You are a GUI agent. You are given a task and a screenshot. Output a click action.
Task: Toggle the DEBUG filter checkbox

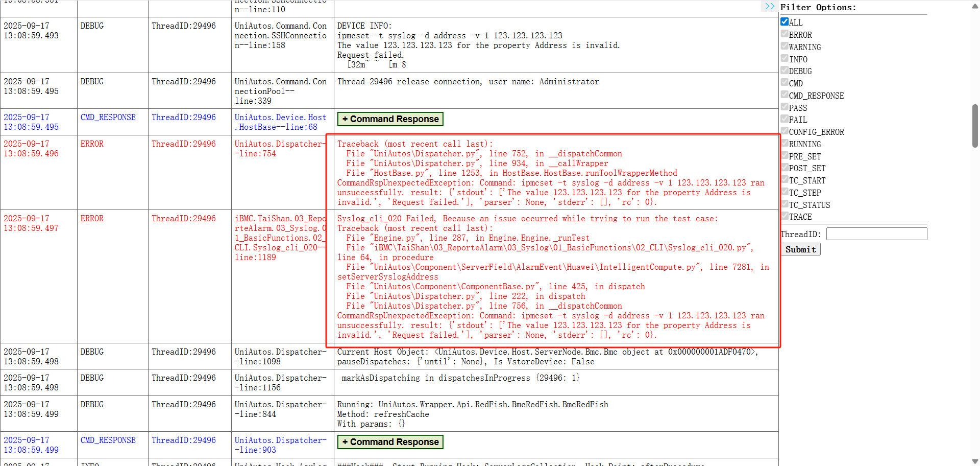tap(785, 71)
